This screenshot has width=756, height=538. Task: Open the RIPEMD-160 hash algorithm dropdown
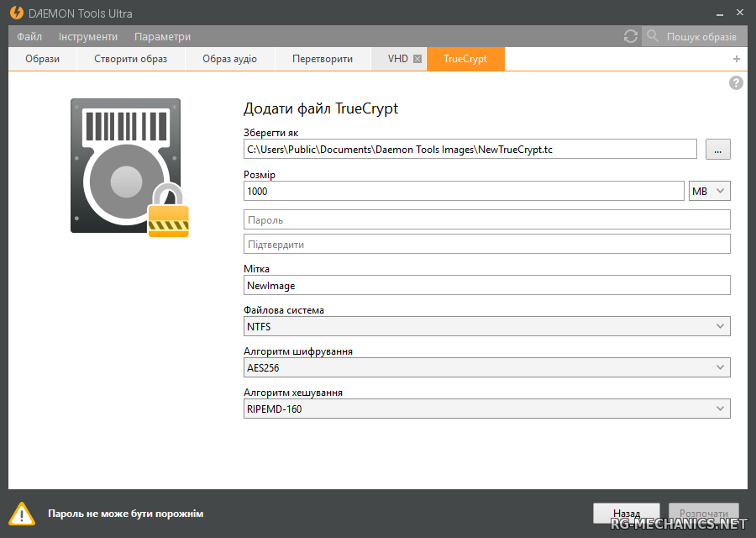[486, 409]
